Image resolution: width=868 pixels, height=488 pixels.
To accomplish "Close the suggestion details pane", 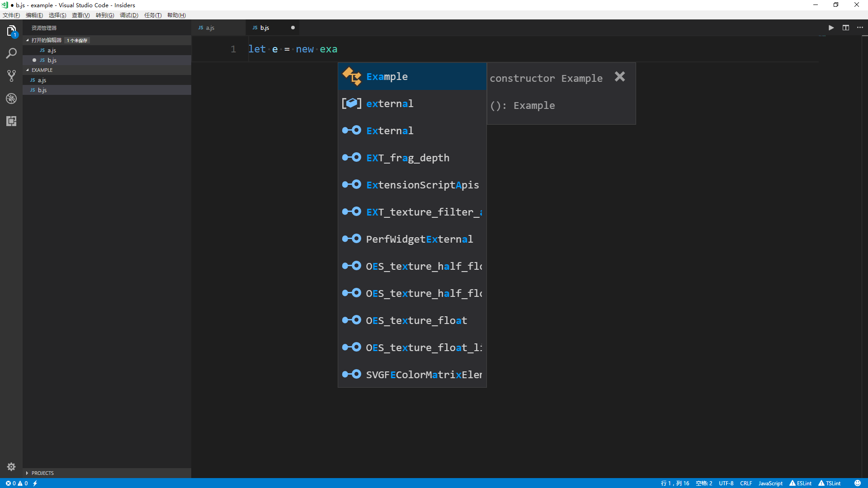I will (620, 77).
